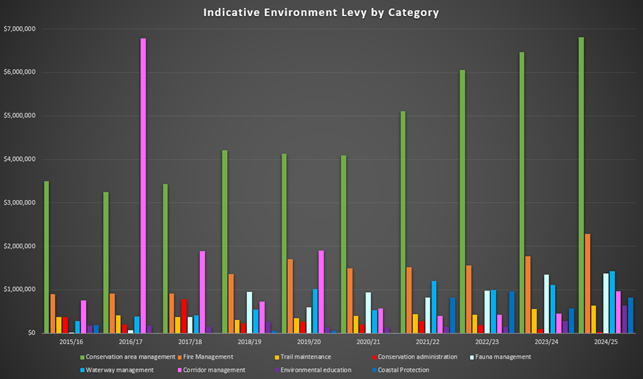Click the Waterway management legend entry
Viewport: 643px width, 379px height.
pos(117,370)
